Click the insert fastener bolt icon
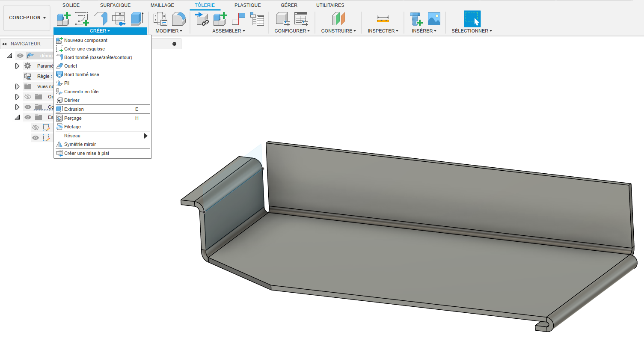This screenshot has height=341, width=644. (415, 19)
